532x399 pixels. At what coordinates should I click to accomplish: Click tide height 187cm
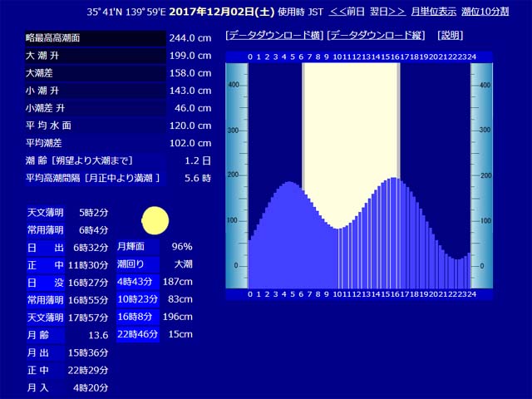tap(178, 282)
